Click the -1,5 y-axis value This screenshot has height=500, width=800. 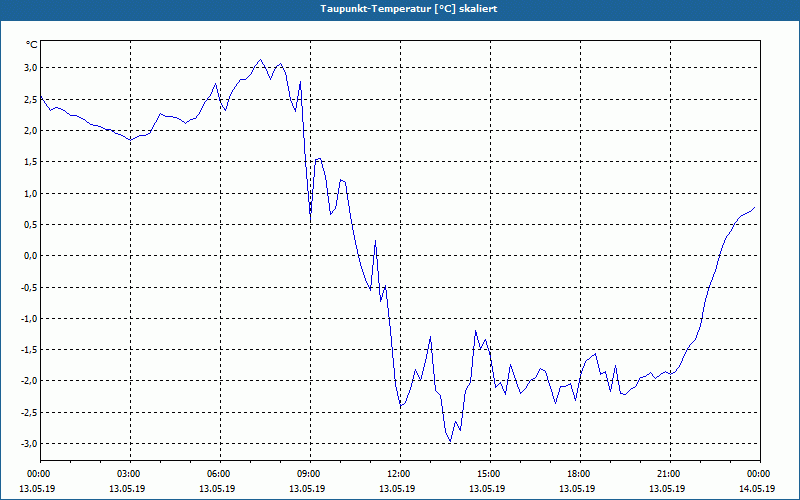click(29, 350)
